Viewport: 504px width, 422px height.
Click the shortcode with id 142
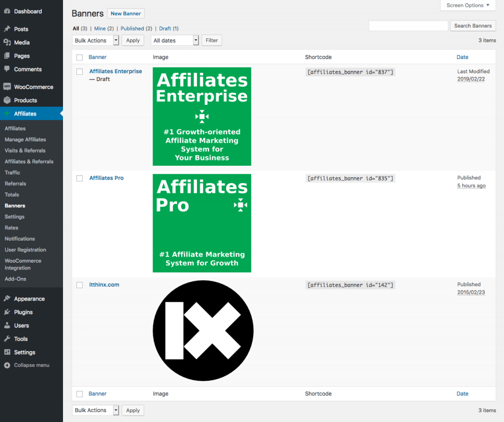350,285
